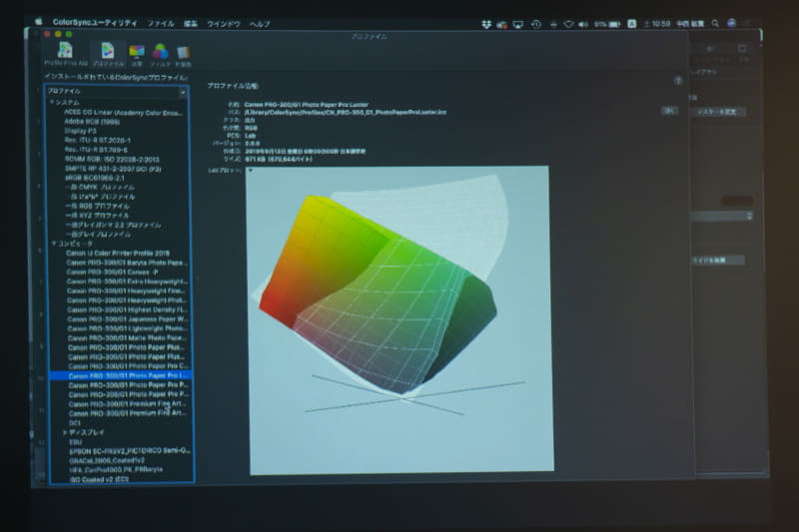
Task: Click the lower gray button in background window
Action: (x=717, y=261)
